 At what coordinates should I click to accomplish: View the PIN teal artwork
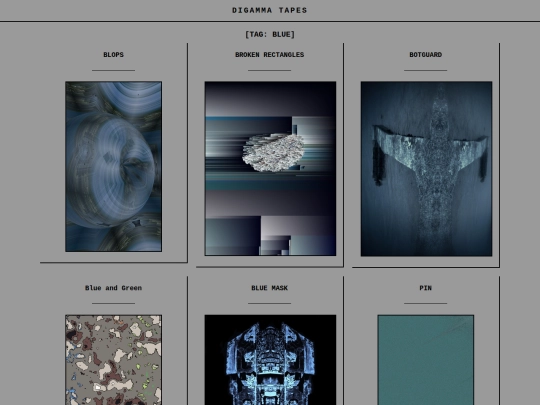point(426,360)
